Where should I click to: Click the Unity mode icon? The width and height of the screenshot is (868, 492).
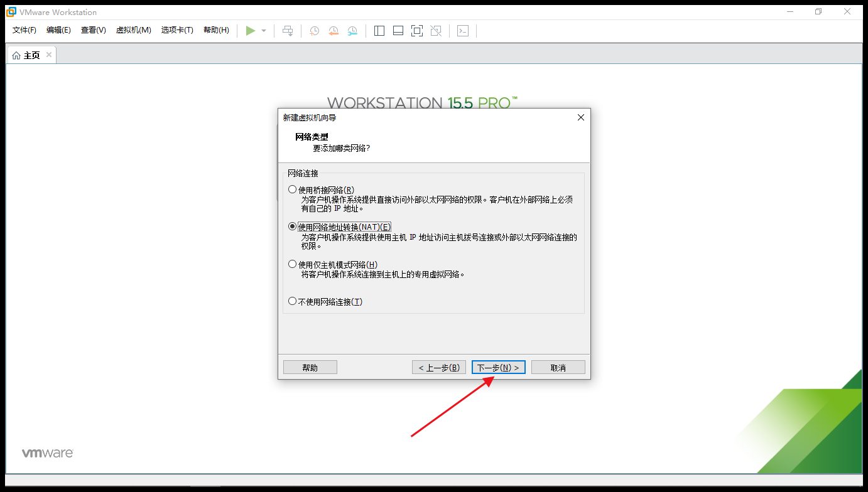click(x=436, y=31)
